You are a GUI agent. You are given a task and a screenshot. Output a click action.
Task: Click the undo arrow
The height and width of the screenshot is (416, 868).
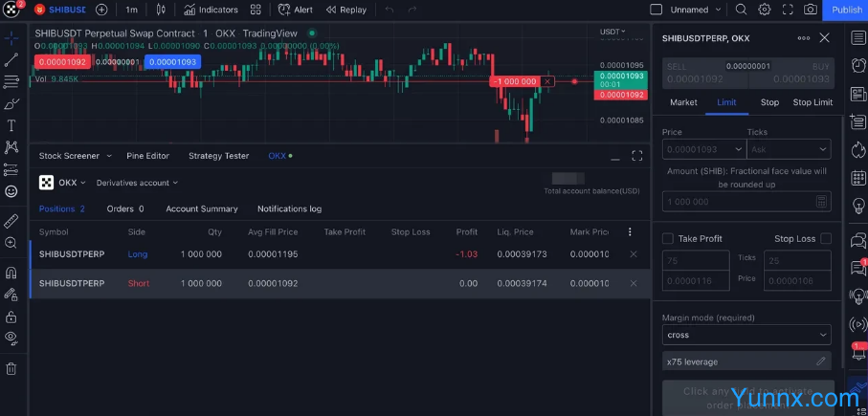(389, 10)
